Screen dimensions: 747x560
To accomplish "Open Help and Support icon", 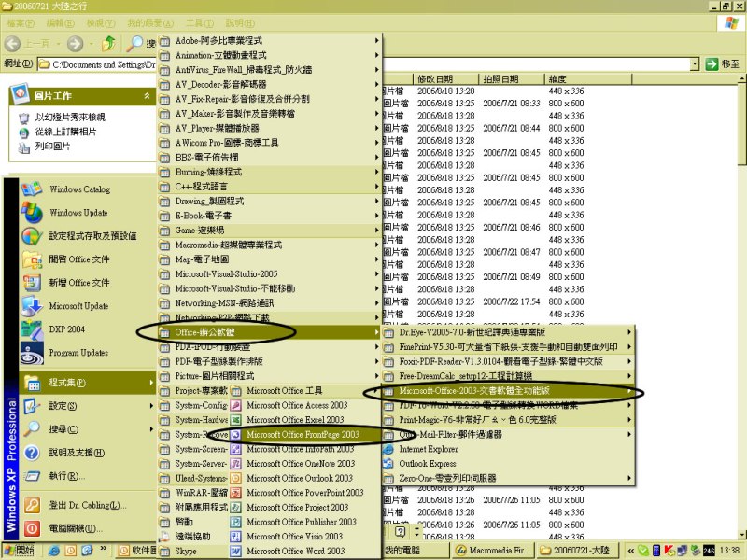I will click(x=32, y=453).
